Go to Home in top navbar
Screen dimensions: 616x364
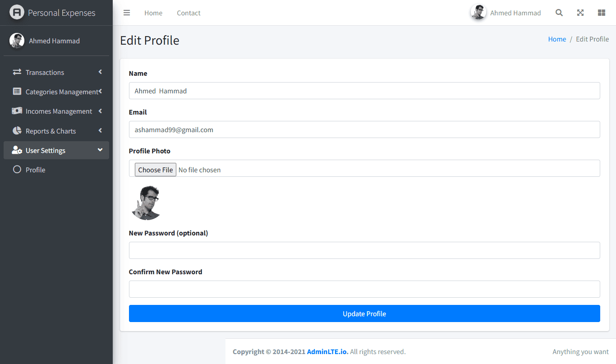(153, 13)
